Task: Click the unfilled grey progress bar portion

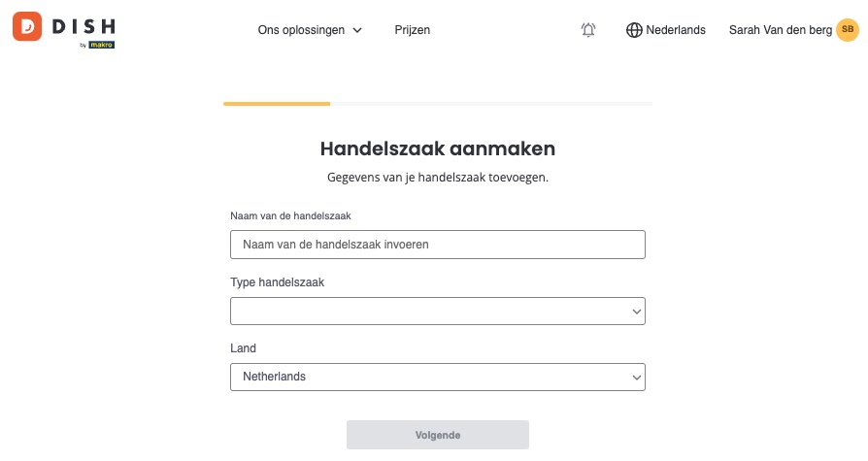Action: [491, 104]
